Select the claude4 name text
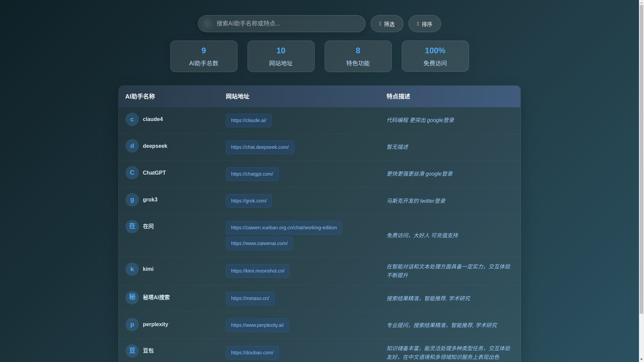This screenshot has height=362, width=644. coord(153,119)
